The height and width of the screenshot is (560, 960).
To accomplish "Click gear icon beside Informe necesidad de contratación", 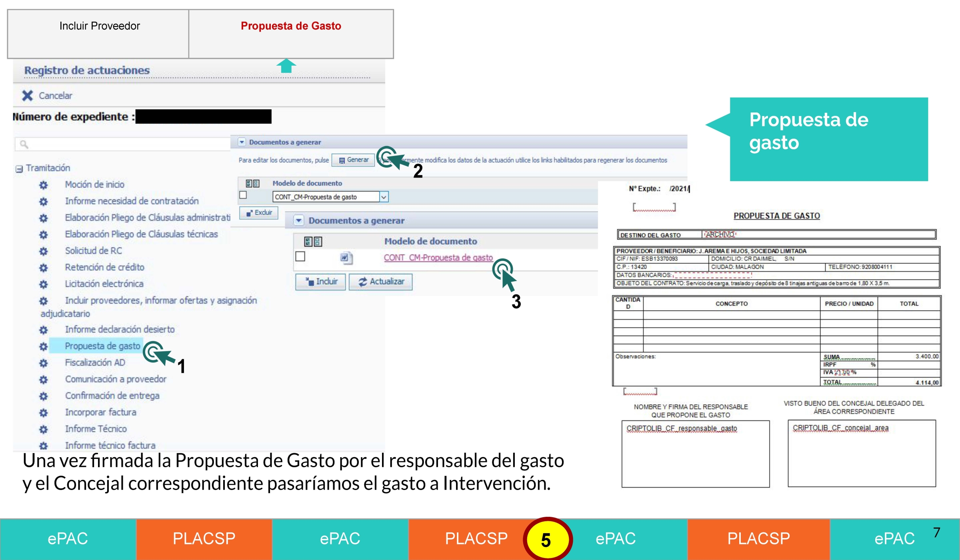I will 43,201.
